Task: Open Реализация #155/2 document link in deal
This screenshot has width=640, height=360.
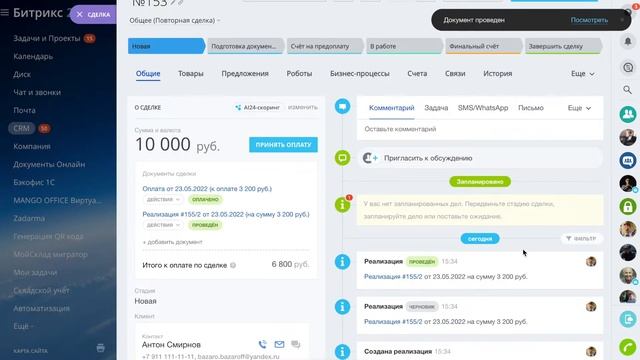Action: click(226, 214)
